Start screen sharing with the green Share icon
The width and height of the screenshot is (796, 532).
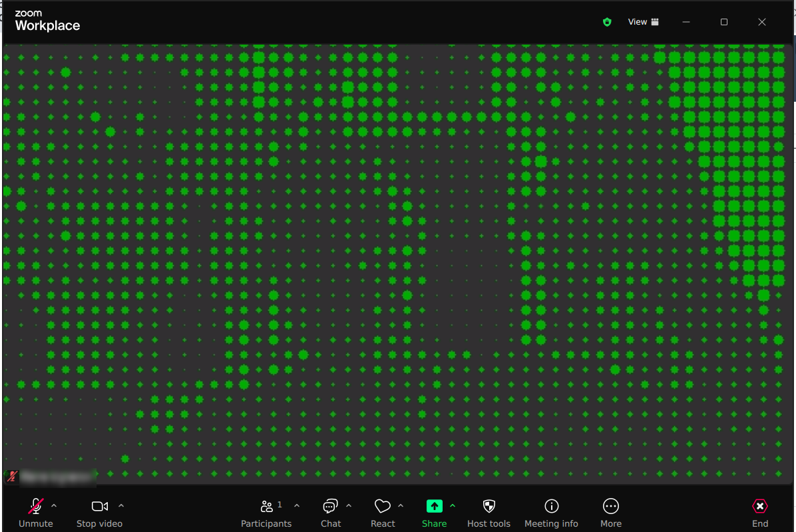434,507
